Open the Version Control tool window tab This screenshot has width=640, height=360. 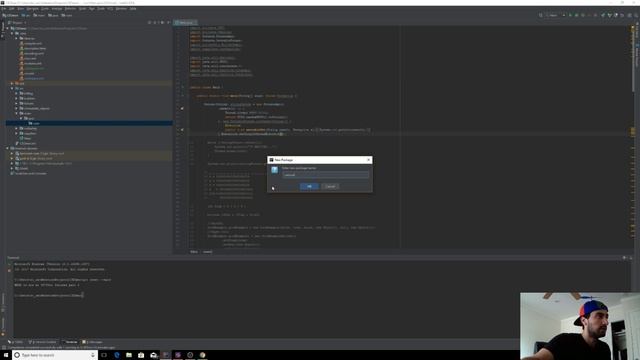42,342
